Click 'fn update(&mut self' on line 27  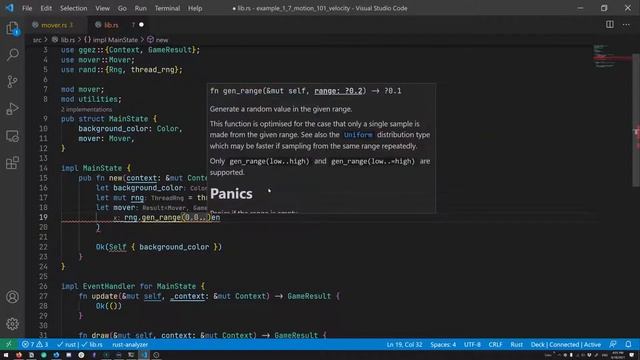click(120, 296)
